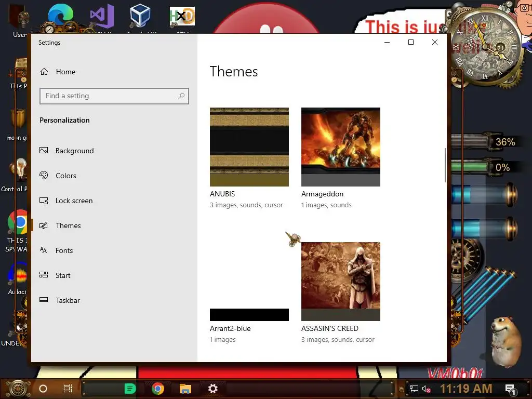Screen dimensions: 532x399
Task: Click the steampunk Start button on taskbar
Action: click(18, 389)
